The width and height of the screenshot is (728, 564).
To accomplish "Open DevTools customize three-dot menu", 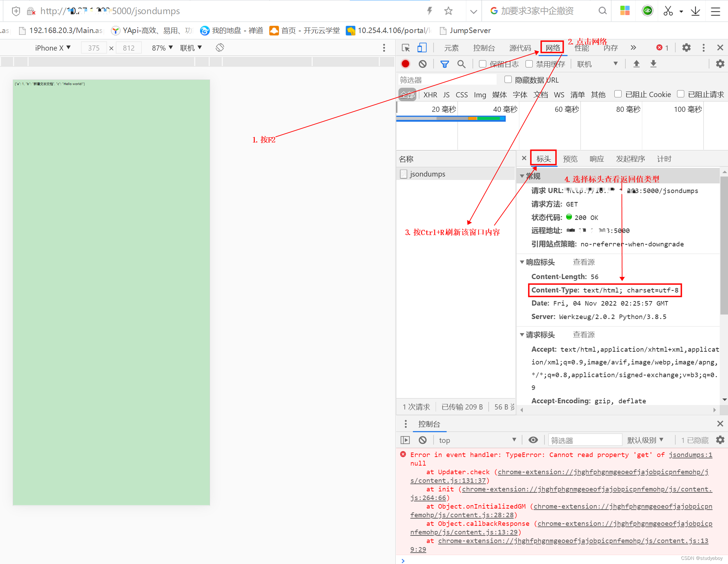I will [704, 48].
